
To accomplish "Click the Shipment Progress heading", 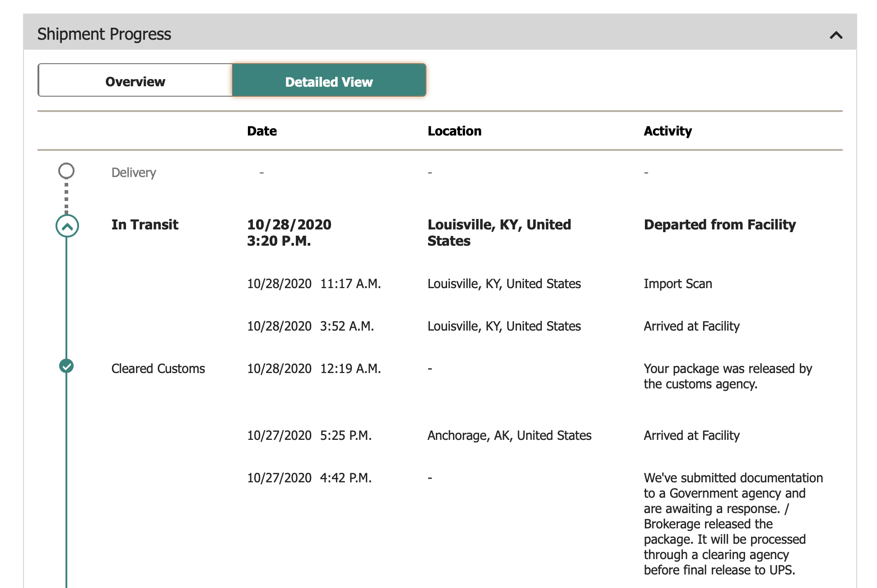I will tap(104, 34).
